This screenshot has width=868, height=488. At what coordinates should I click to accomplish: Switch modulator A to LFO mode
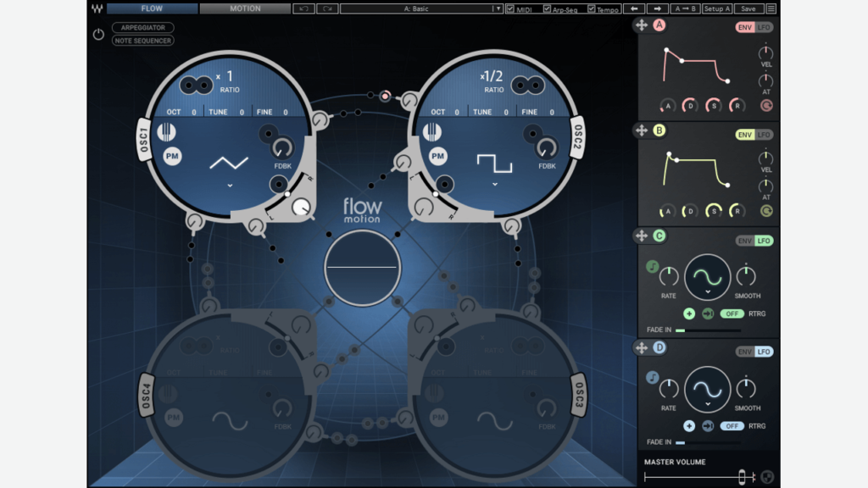click(764, 27)
